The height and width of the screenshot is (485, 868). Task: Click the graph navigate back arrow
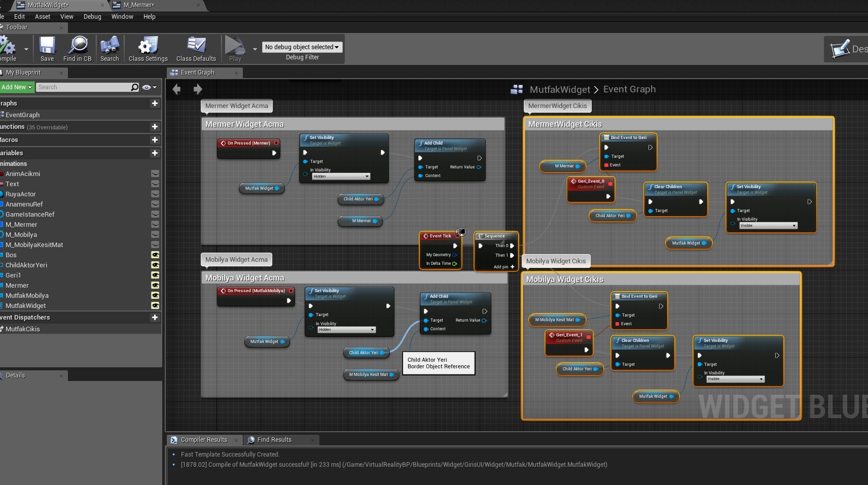coord(176,89)
